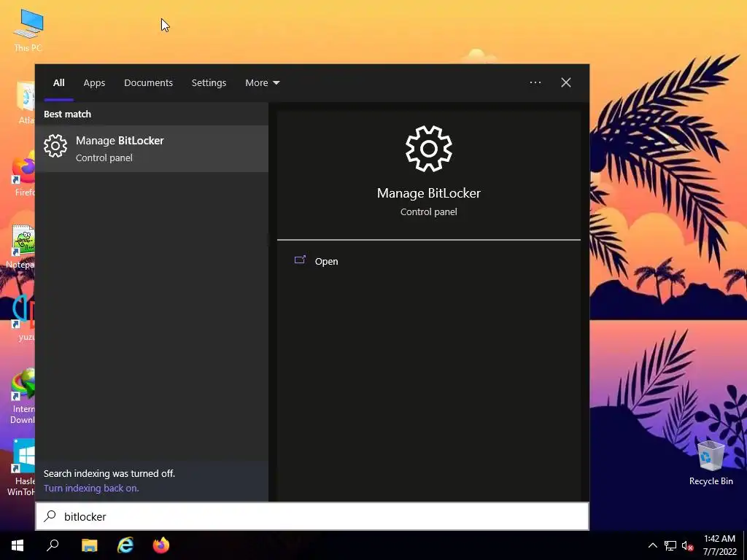Screen dimensions: 747x560
Task: Open the Windows Start menu
Action: tap(18, 545)
